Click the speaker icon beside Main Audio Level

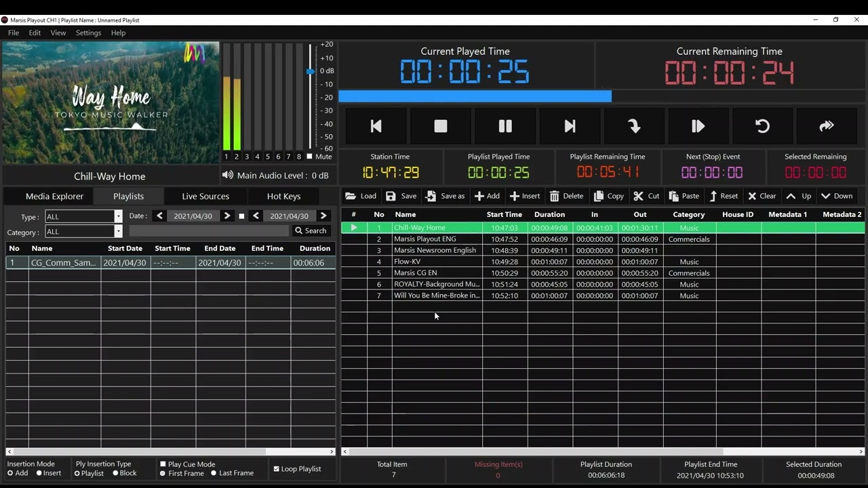(x=227, y=176)
